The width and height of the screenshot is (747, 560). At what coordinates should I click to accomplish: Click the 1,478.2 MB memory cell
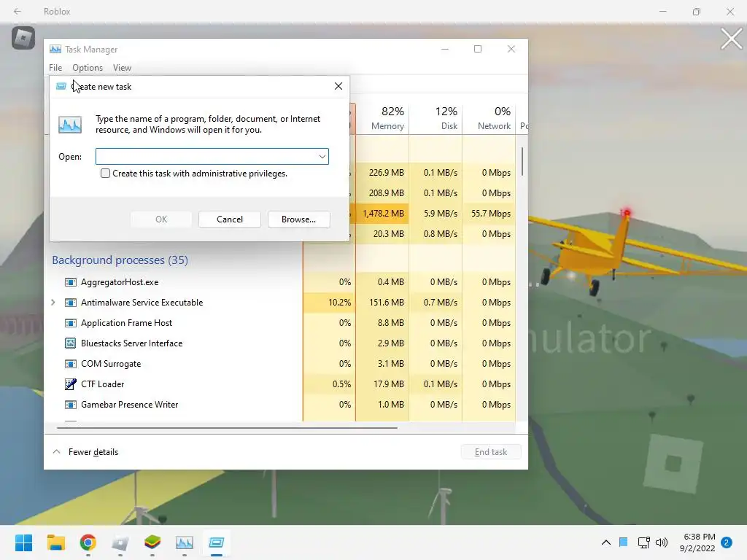coord(382,214)
